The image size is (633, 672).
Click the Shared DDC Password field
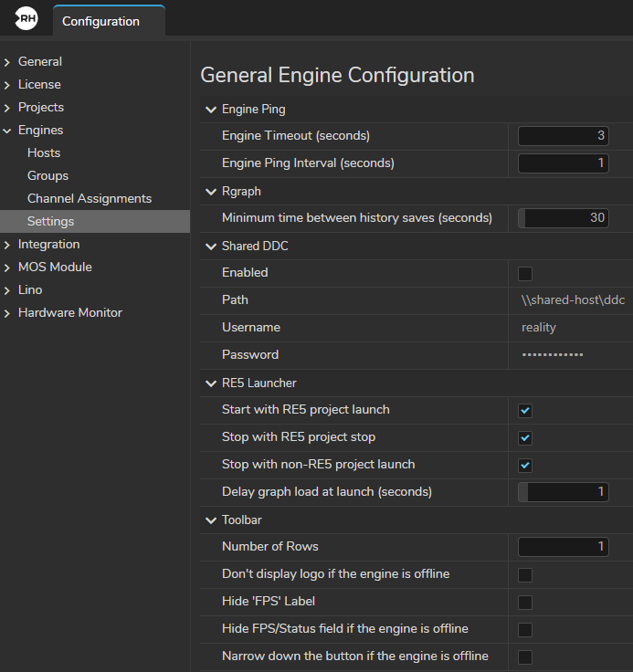pos(566,355)
